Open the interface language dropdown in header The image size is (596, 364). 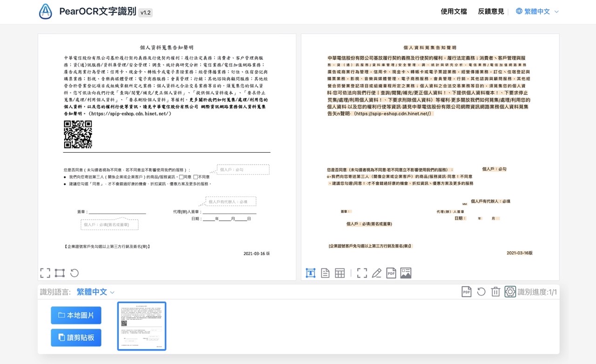point(537,11)
